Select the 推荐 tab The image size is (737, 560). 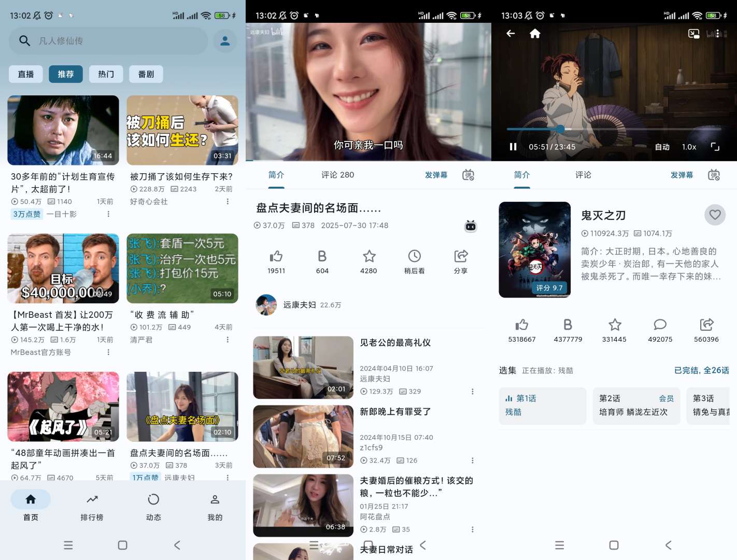tap(66, 74)
